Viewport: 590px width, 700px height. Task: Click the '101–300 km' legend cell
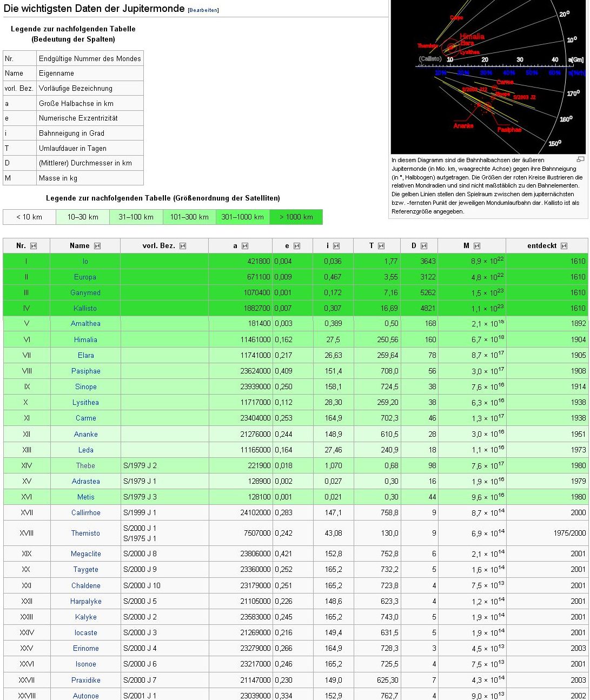point(189,217)
